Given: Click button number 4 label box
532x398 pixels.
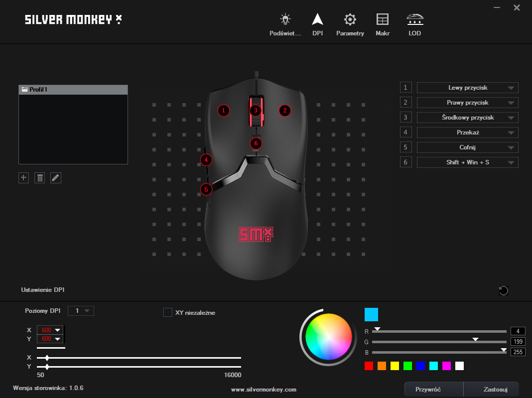Looking at the screenshot, I should (405, 133).
